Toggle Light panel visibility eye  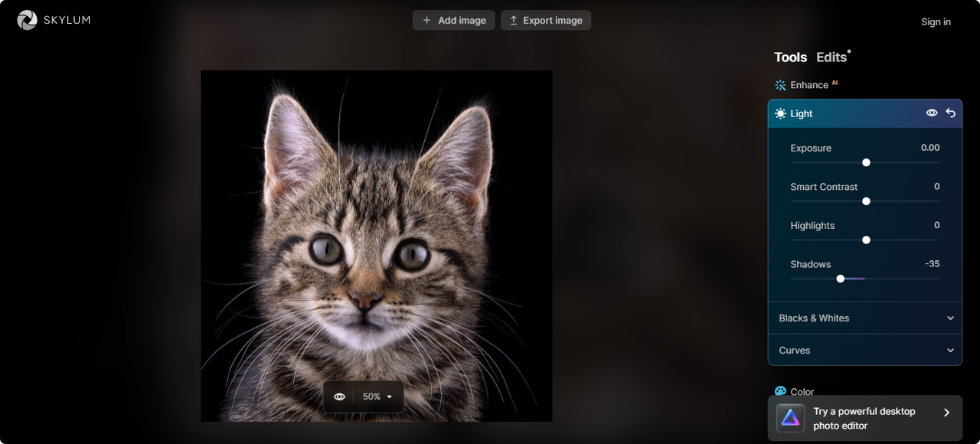[932, 113]
